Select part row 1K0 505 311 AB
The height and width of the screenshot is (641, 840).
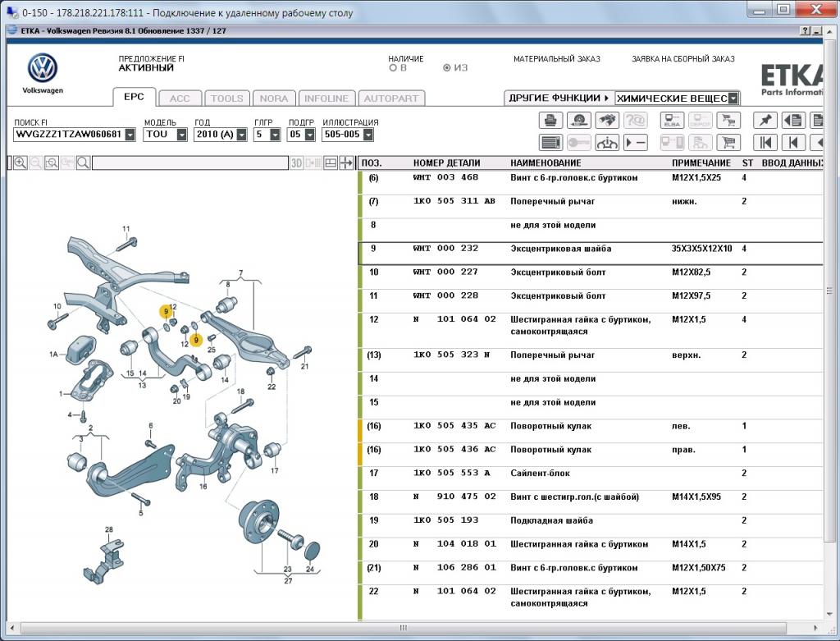591,206
